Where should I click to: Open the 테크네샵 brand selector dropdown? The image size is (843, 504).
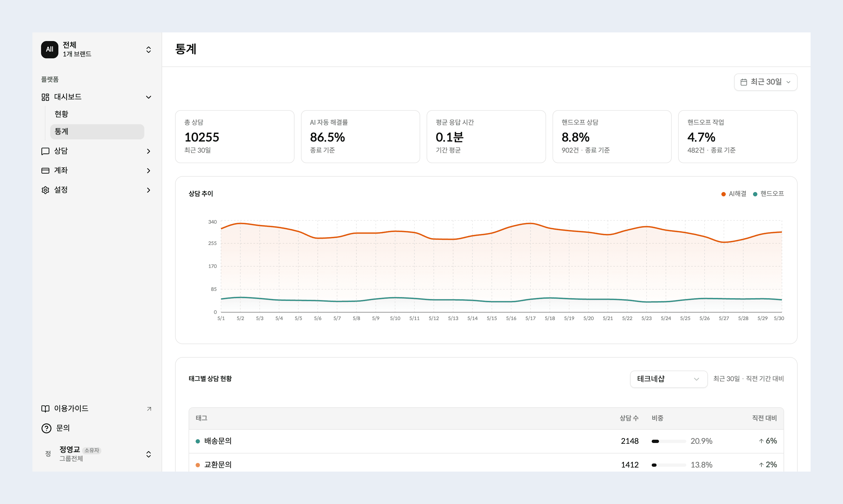coord(669,379)
